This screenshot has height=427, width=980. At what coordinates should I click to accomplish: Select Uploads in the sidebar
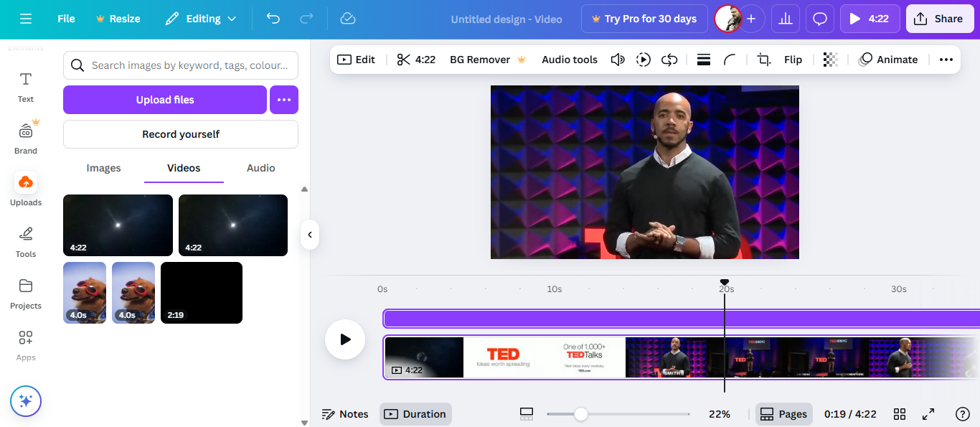(x=26, y=190)
